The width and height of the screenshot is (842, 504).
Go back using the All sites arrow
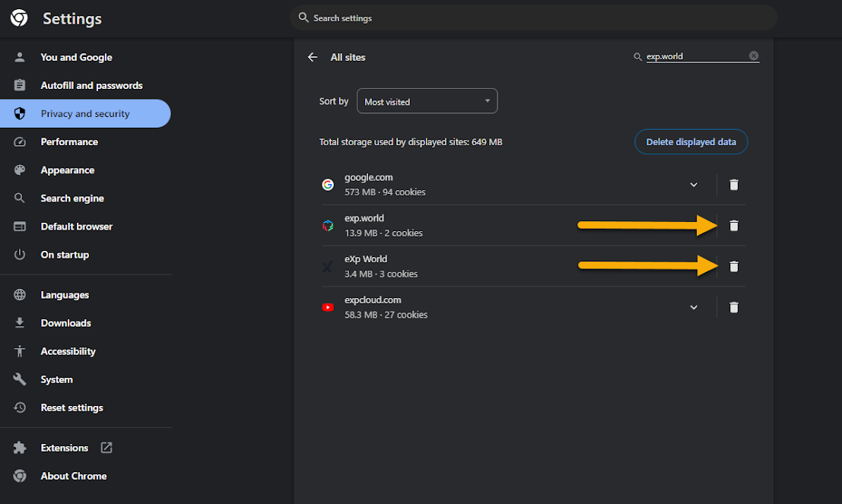tap(313, 57)
